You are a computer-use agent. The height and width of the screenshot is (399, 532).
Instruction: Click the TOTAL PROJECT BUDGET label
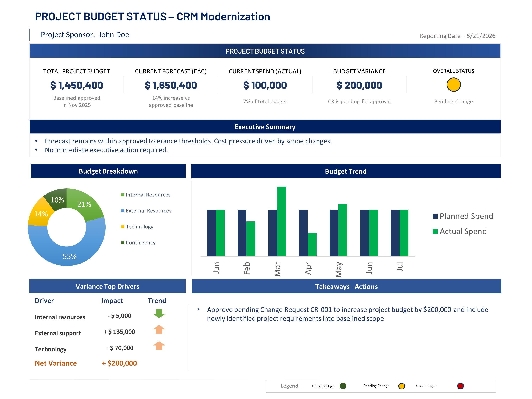(x=76, y=71)
